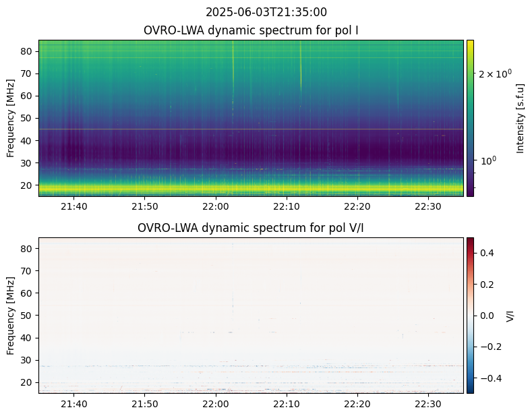Click the 22:00 tick under pol V/I plot
This screenshot has width=532, height=416.
point(215,403)
